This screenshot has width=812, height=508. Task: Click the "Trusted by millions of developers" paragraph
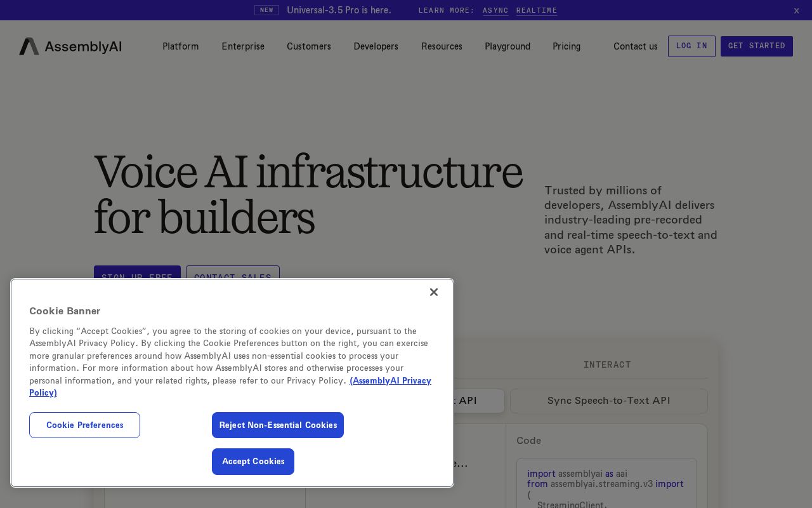click(631, 220)
